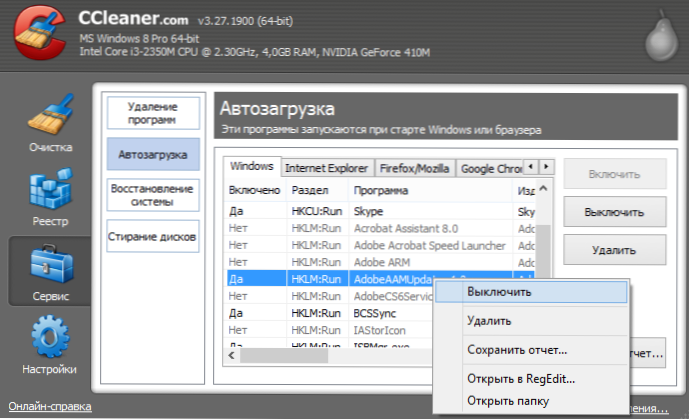Sort by the Раздел column header
Image resolution: width=689 pixels, height=419 pixels.
tap(318, 190)
